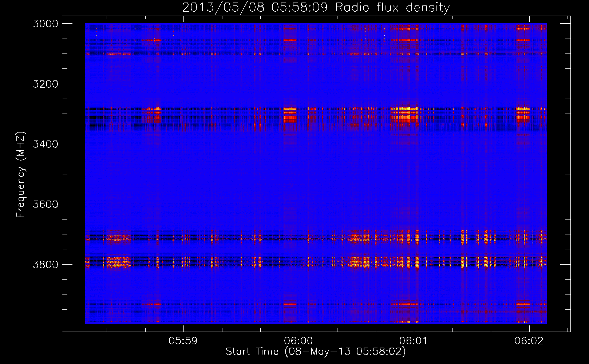Click the 3600 frequency tick label
The height and width of the screenshot is (364, 589).
coord(46,204)
